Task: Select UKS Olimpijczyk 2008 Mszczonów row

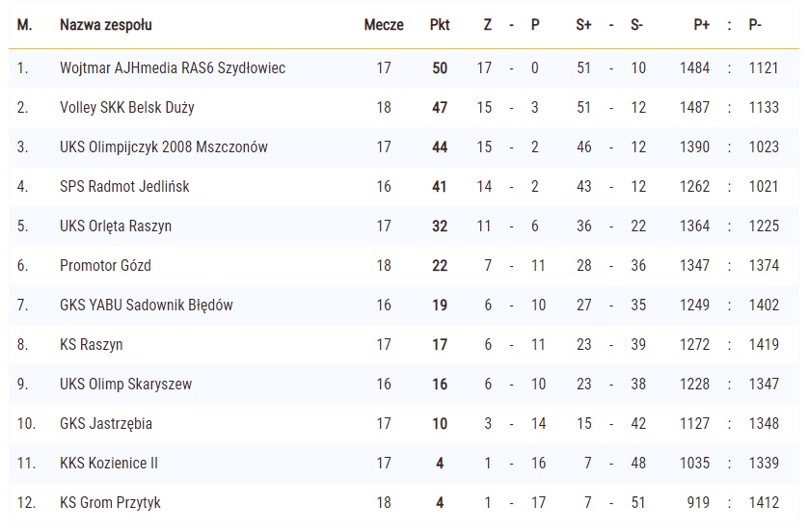Action: (163, 147)
